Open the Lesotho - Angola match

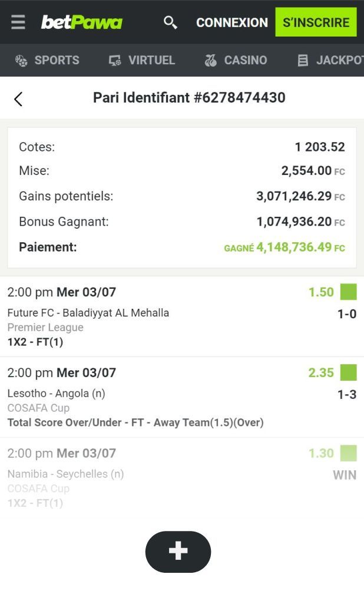pyautogui.click(x=57, y=394)
